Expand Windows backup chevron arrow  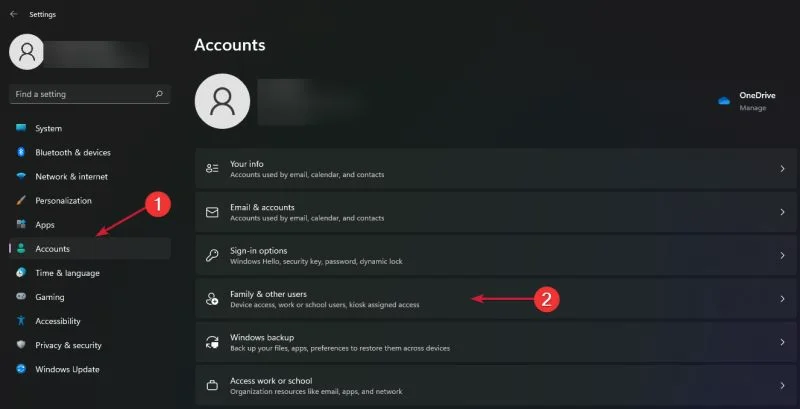[782, 342]
